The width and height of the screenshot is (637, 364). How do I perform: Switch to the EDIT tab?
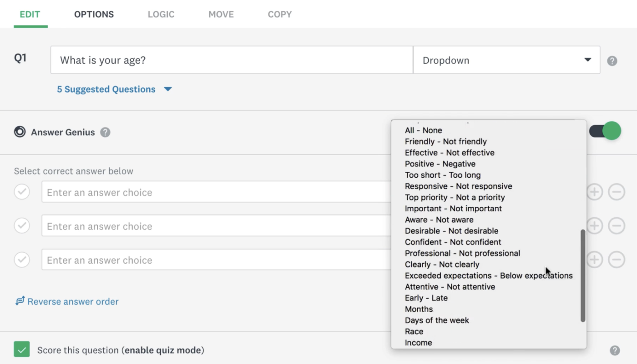pos(30,14)
